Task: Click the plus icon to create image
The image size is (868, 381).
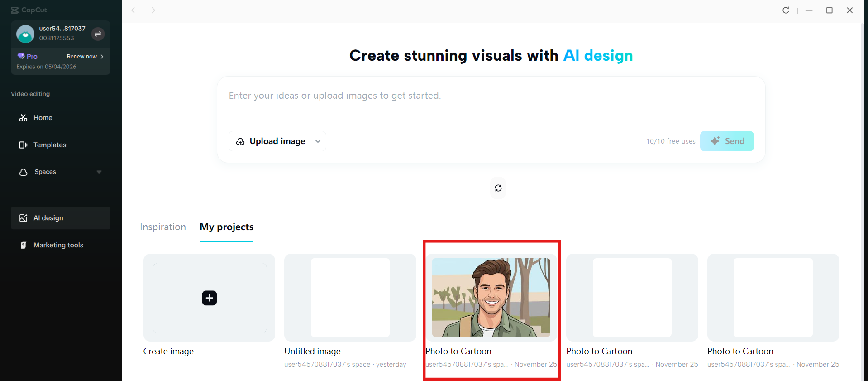Action: coord(209,298)
